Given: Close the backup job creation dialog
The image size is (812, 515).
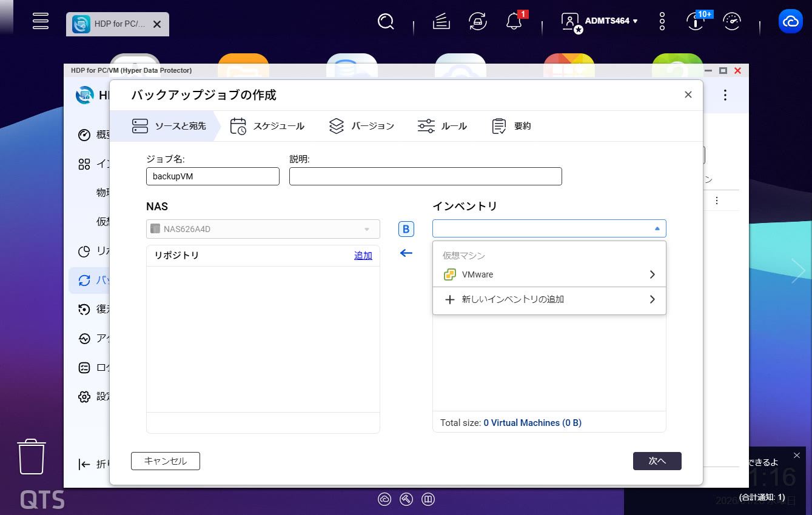Looking at the screenshot, I should (x=688, y=95).
